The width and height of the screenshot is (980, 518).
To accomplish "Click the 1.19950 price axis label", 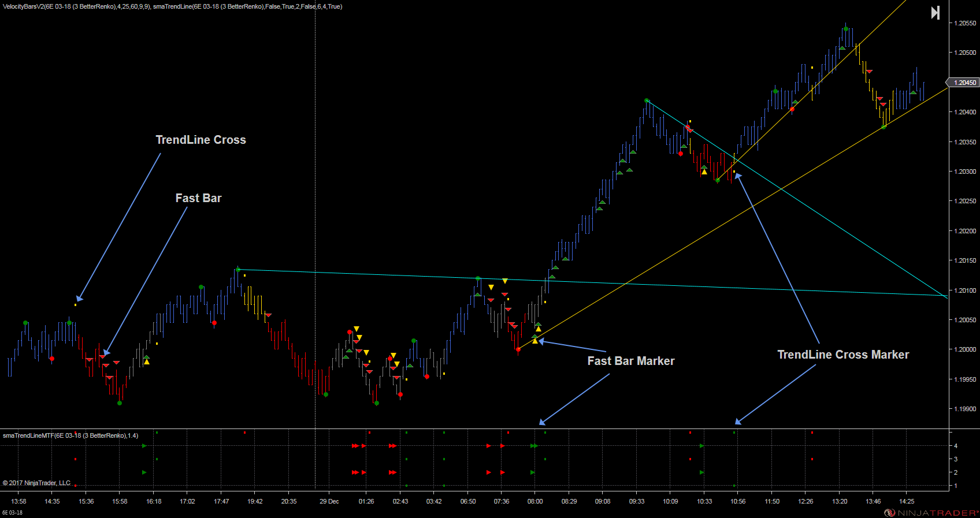I will [x=965, y=379].
